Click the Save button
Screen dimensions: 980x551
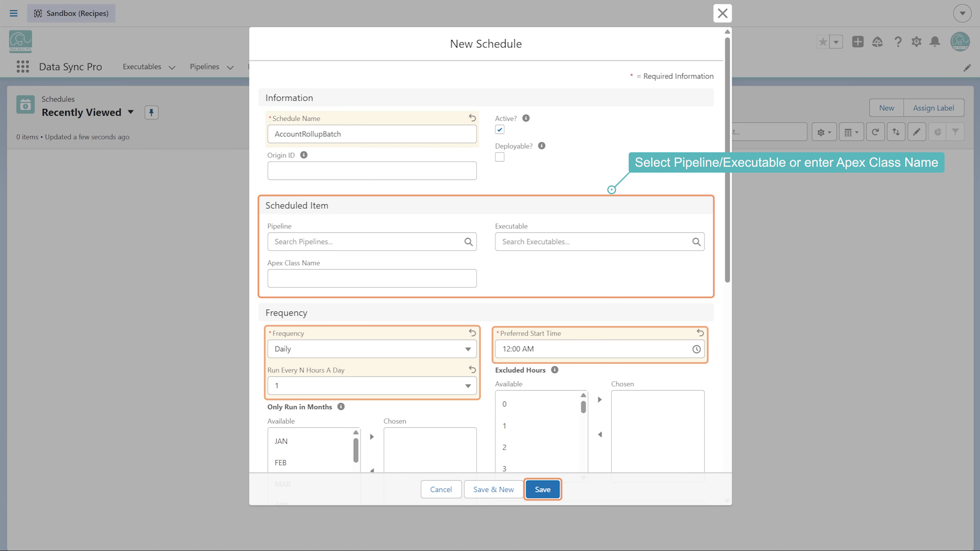click(543, 490)
